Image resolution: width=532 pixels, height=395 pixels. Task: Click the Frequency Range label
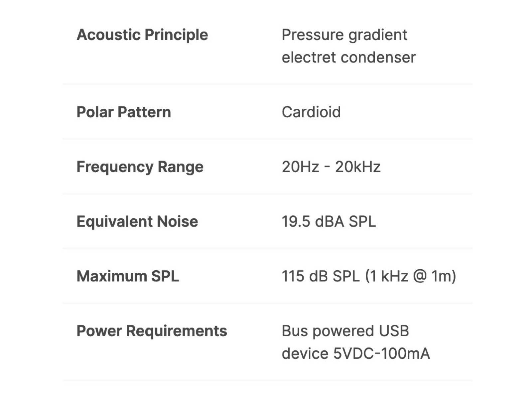tap(140, 167)
